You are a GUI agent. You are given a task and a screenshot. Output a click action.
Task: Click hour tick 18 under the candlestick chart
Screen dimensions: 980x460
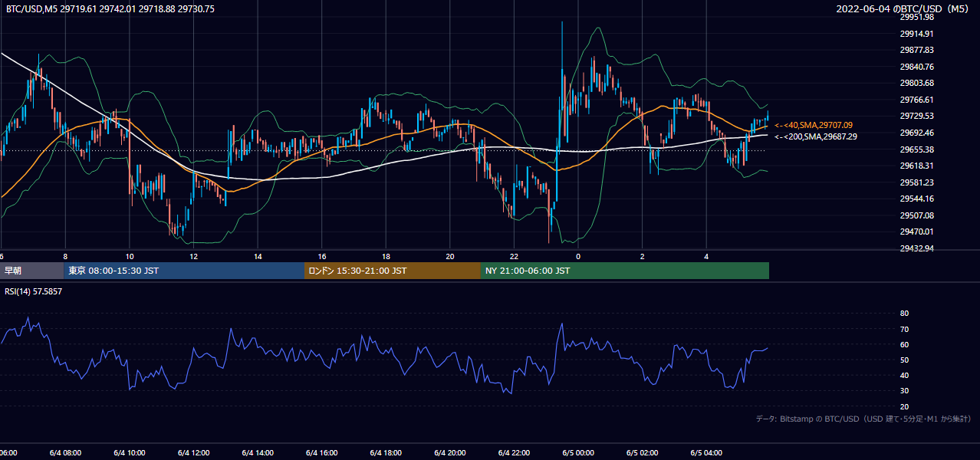point(386,257)
